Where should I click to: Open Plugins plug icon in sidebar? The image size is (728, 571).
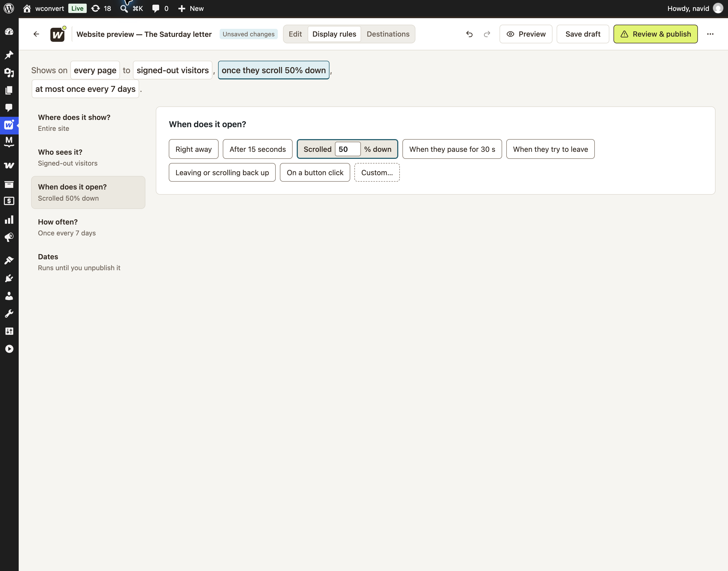tap(9, 278)
